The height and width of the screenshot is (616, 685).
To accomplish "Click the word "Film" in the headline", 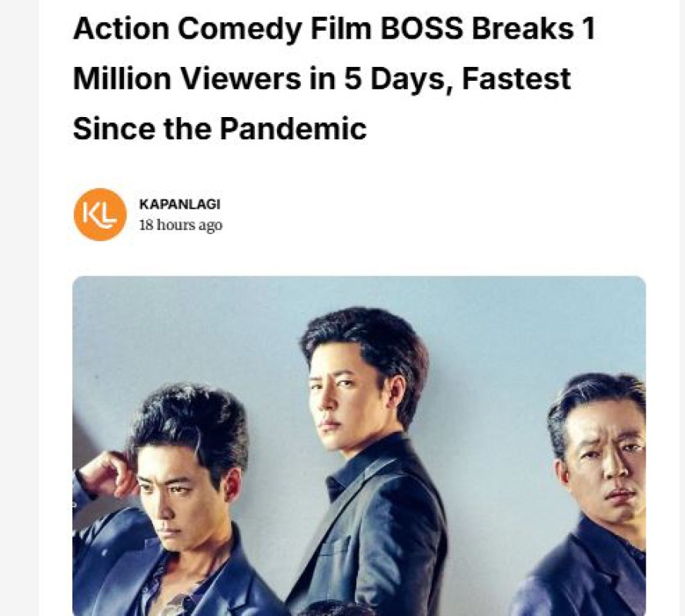I will 341,28.
